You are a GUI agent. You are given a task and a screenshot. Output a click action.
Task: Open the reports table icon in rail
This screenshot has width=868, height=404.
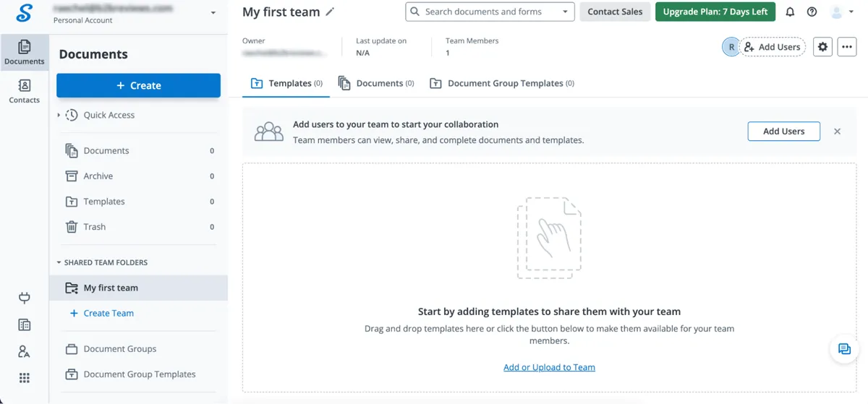(25, 325)
